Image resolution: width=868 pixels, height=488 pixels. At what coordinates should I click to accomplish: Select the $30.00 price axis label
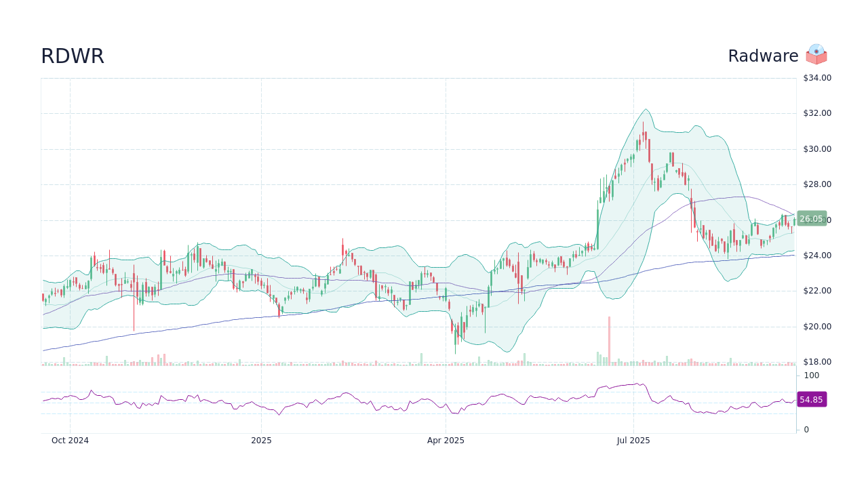click(x=817, y=149)
